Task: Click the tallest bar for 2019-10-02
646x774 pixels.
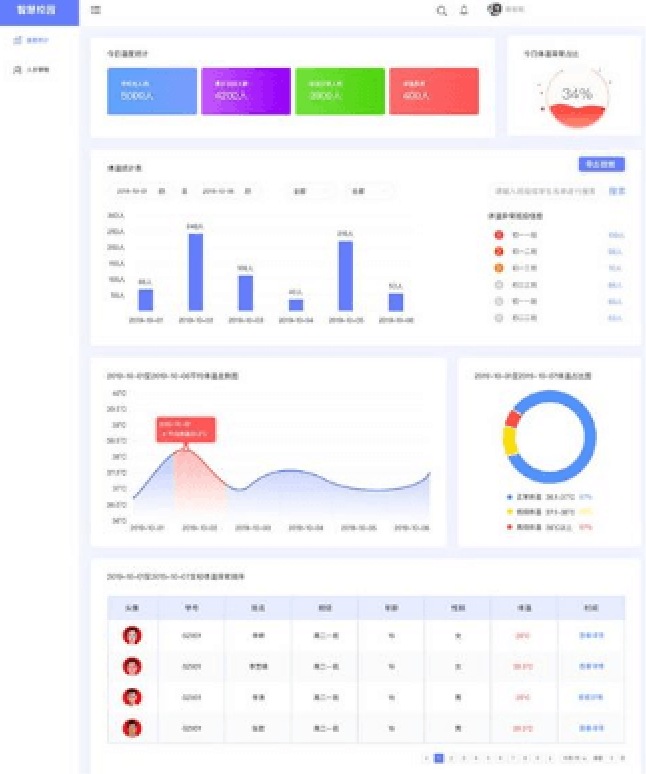Action: coord(196,271)
